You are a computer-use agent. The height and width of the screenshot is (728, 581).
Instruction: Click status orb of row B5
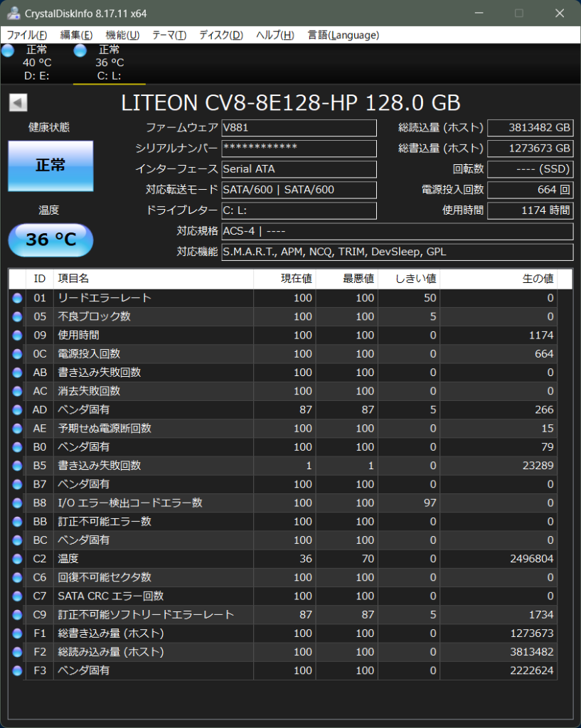[17, 466]
